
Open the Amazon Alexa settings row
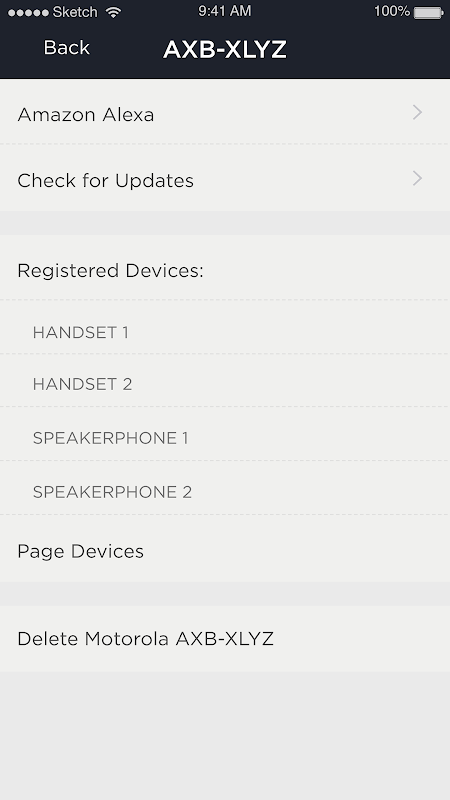225,112
